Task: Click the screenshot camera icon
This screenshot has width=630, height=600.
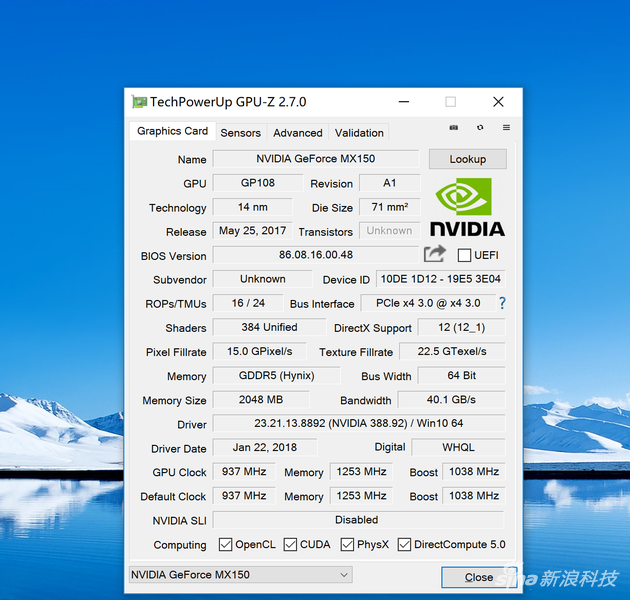Action: [454, 128]
